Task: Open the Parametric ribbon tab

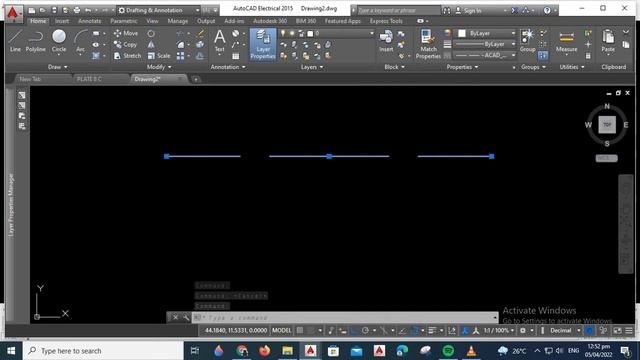Action: 124,21
